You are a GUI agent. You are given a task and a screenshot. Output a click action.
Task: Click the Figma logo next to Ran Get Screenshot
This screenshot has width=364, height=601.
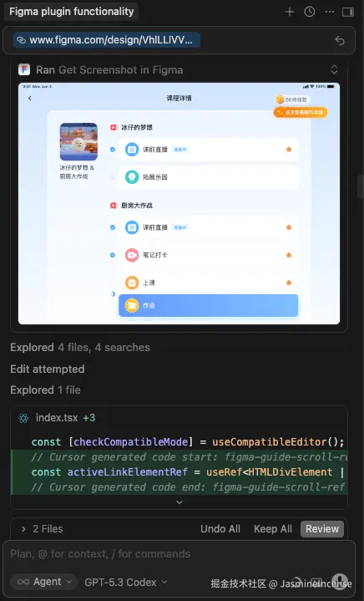pos(24,69)
